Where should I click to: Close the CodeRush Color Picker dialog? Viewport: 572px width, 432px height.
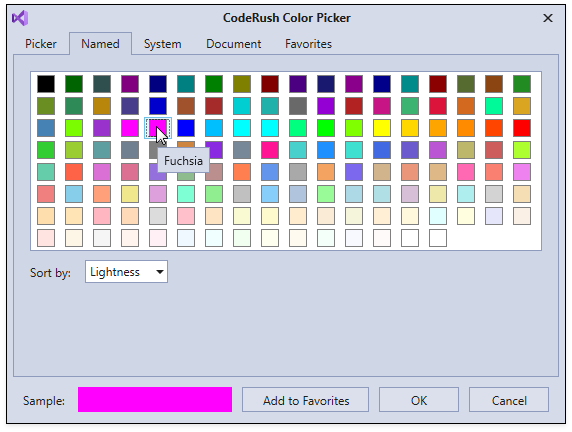[548, 18]
